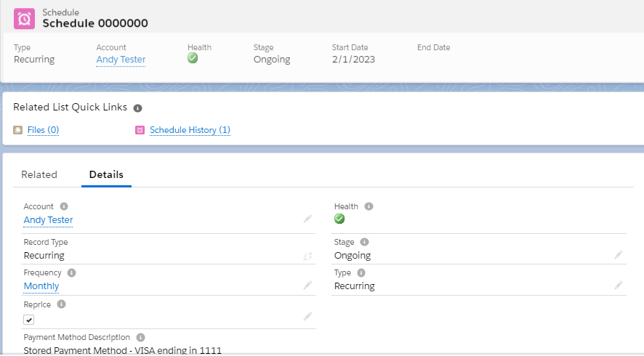Click the info icon next to Frequency label
Screen dimensions: 644x356
click(x=71, y=272)
